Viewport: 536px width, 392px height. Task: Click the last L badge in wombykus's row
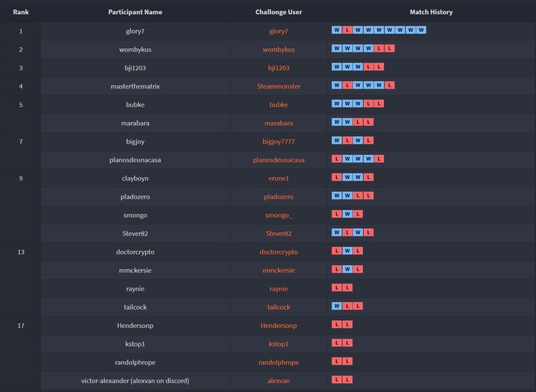[x=389, y=49]
